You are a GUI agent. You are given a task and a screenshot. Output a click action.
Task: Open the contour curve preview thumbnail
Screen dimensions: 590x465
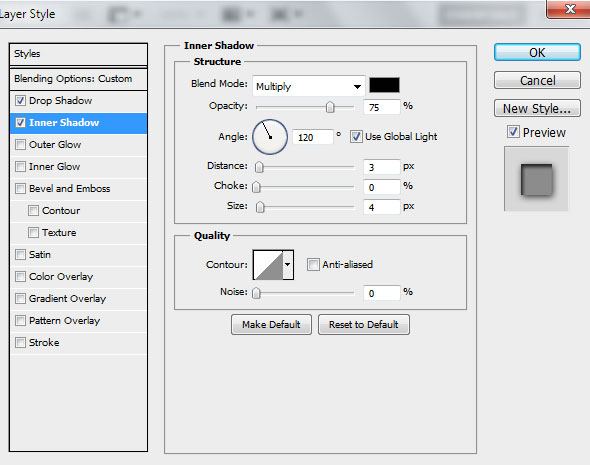pyautogui.click(x=268, y=265)
